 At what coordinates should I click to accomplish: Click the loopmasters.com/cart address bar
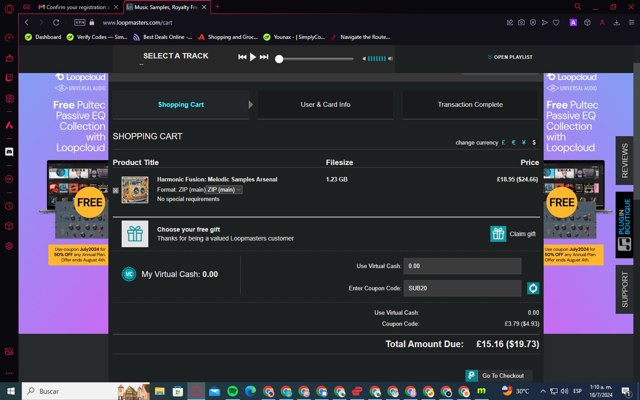click(137, 23)
